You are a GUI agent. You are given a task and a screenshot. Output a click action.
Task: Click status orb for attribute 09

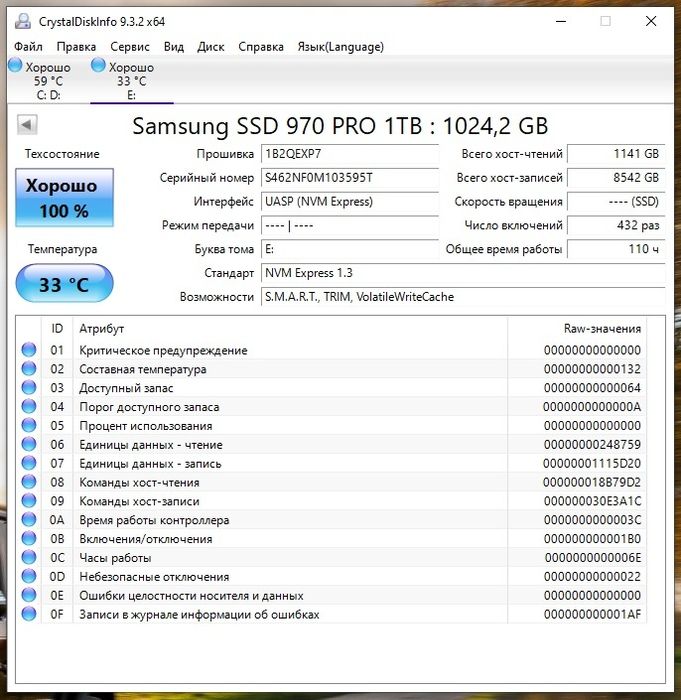29,500
